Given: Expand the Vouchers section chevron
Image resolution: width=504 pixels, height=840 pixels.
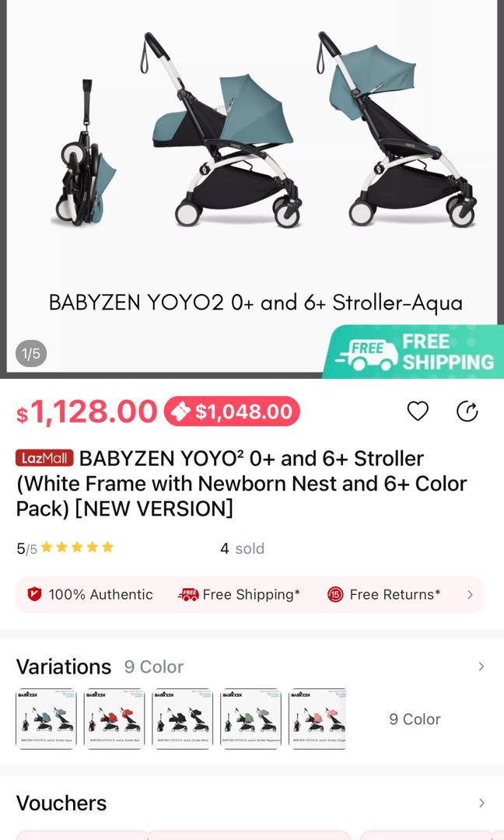Looking at the screenshot, I should coord(481,803).
